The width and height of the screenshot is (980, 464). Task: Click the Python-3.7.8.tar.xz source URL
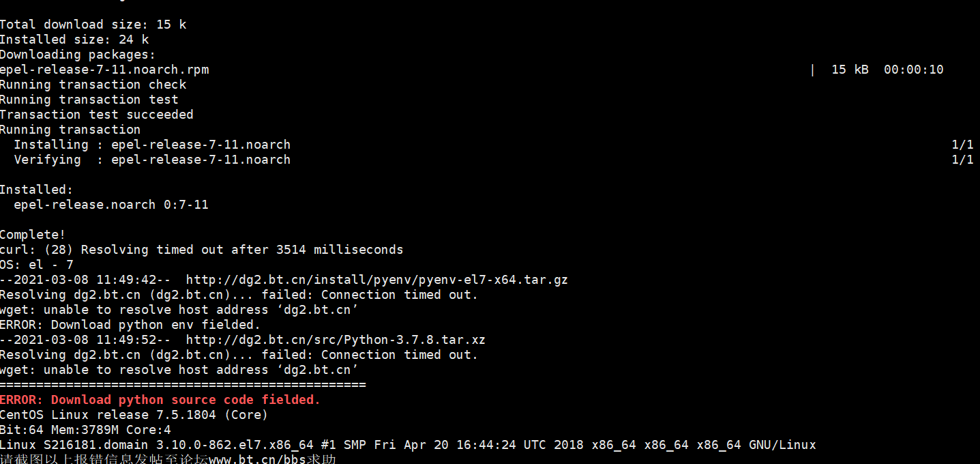click(336, 340)
